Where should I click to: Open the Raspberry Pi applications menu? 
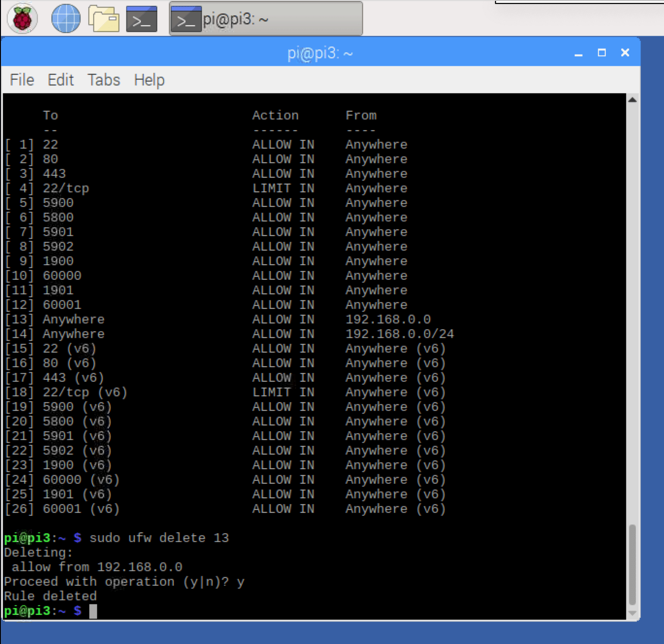tap(22, 19)
